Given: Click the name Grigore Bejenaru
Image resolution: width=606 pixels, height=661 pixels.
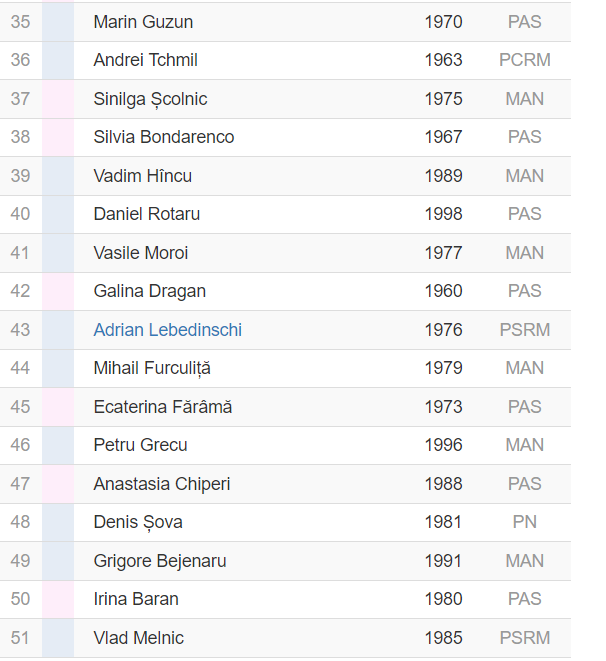Looking at the screenshot, I should click(x=160, y=561).
